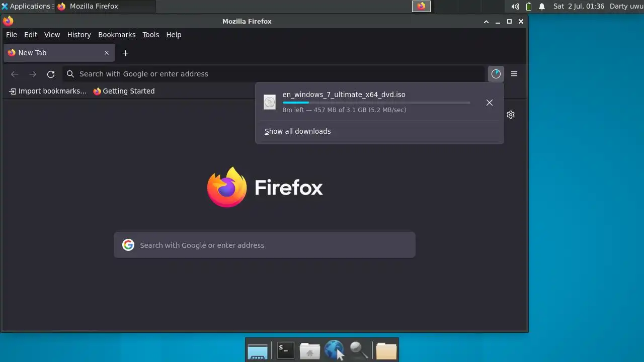This screenshot has height=362, width=644.
Task: Click the Darty uwu user name
Action: (626, 7)
